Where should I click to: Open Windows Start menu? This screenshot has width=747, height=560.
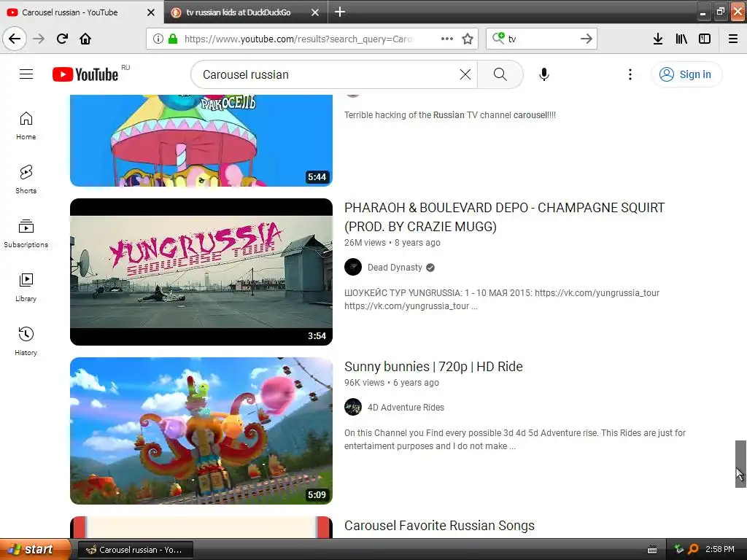[x=35, y=549]
